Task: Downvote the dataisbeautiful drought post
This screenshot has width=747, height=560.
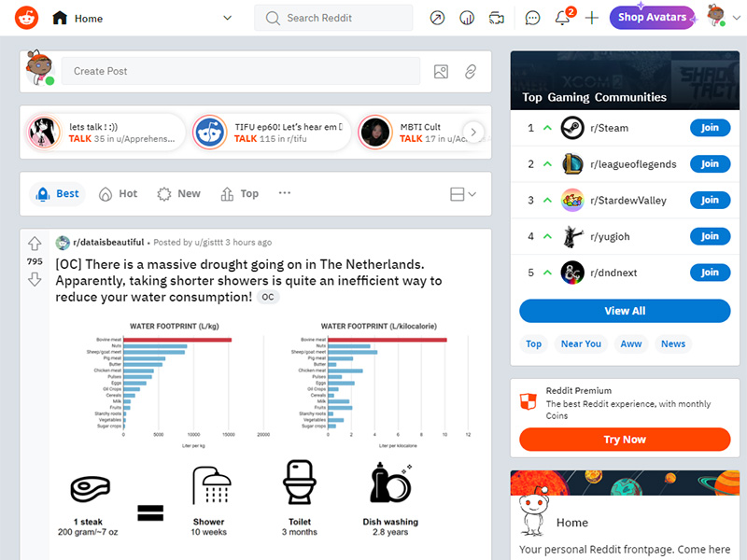Action: 35,279
